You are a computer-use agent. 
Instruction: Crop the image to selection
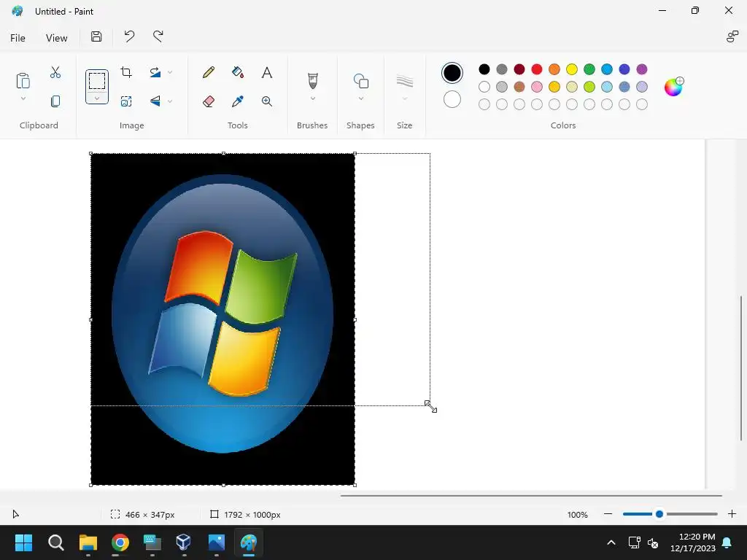point(126,72)
